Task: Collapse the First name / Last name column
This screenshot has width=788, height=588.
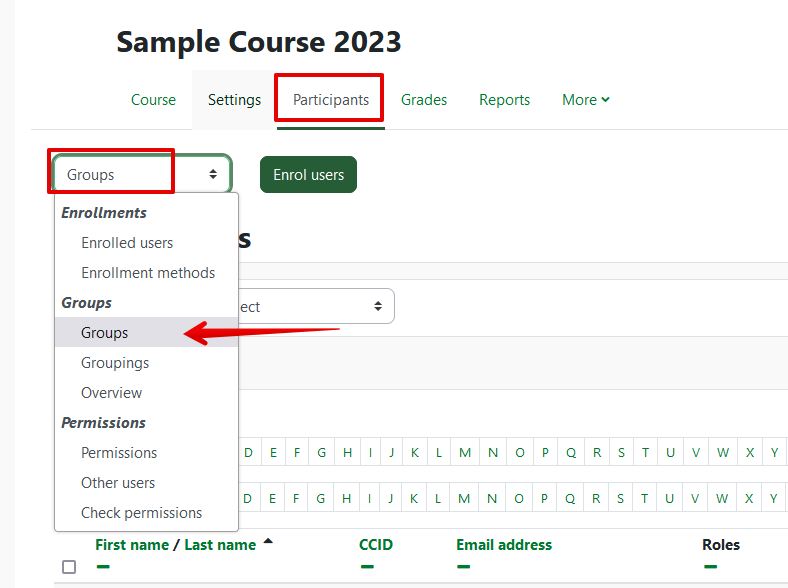Action: click(x=103, y=566)
